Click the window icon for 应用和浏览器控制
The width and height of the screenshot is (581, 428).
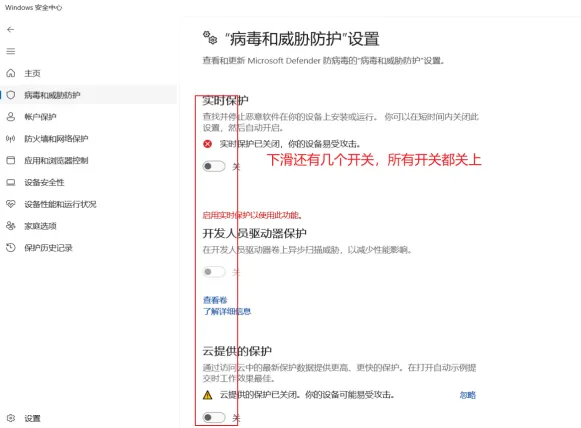point(11,160)
